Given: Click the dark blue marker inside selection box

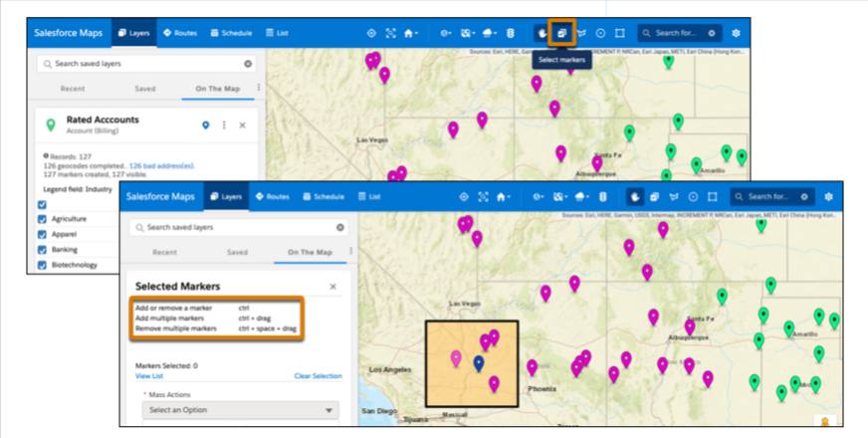Looking at the screenshot, I should (479, 363).
